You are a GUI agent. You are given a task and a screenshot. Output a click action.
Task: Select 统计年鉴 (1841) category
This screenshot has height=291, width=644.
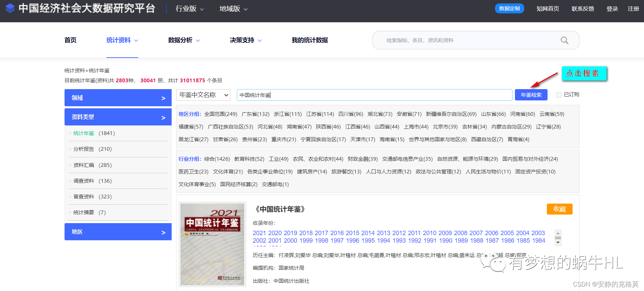pos(94,133)
